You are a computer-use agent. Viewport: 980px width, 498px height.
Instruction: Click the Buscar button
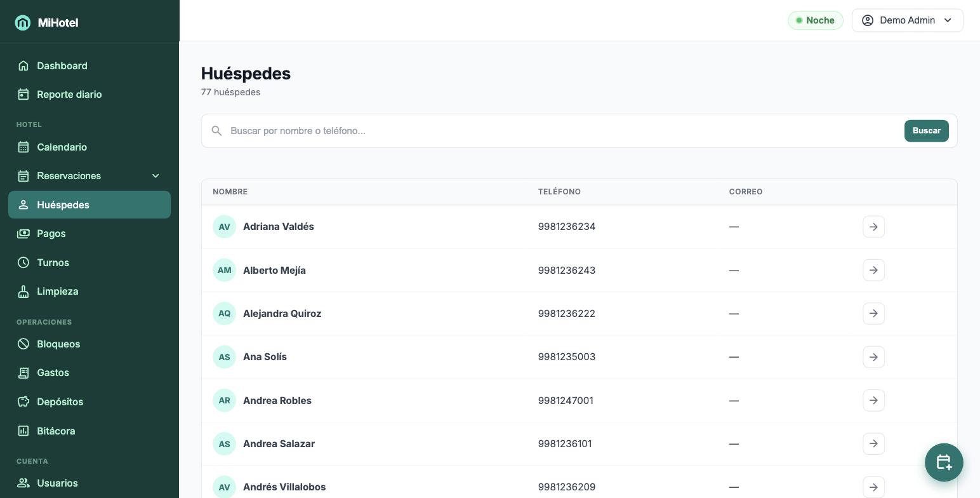[926, 131]
